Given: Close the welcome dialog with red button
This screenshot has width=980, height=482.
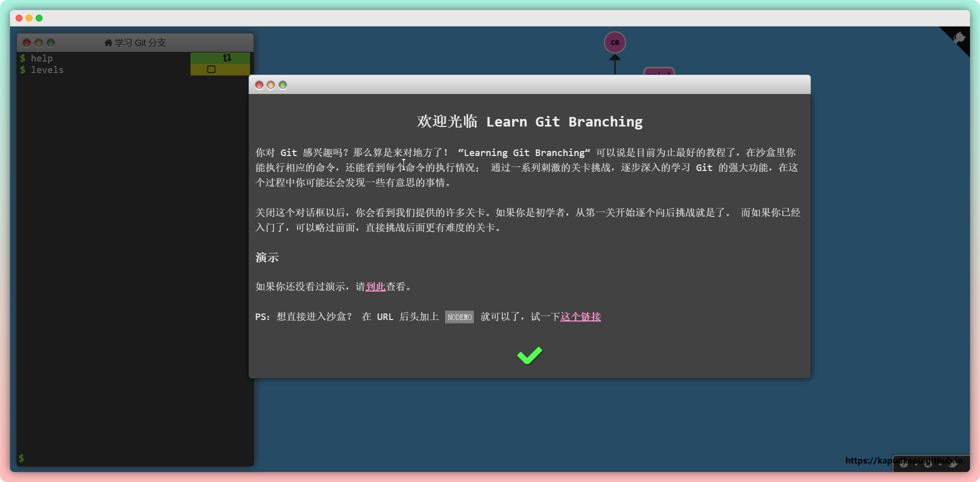Looking at the screenshot, I should 259,85.
